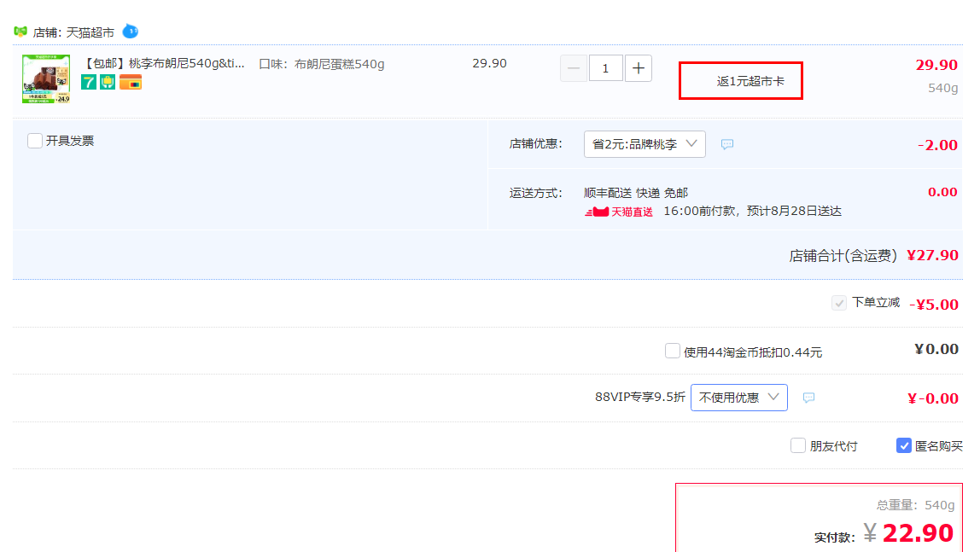The image size is (980, 552).
Task: Open the 桃李布朗尼 product thumbnail
Action: pyautogui.click(x=46, y=78)
